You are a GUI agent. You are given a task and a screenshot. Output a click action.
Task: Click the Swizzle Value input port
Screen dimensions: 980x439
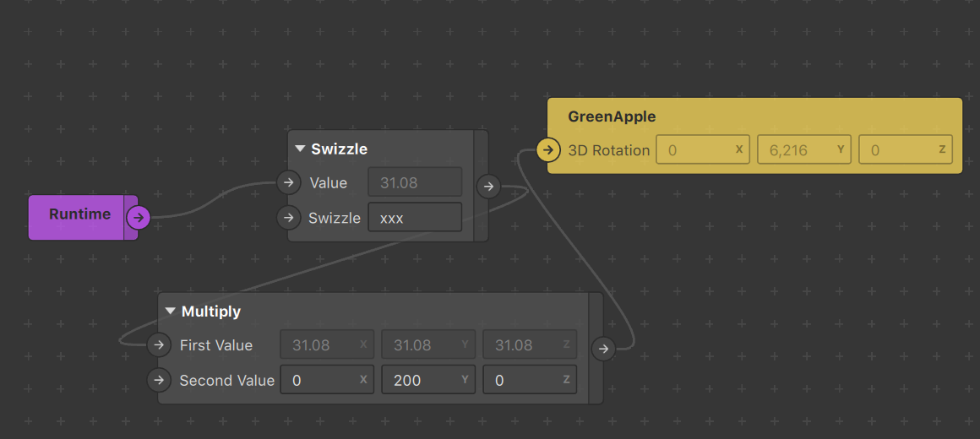288,183
